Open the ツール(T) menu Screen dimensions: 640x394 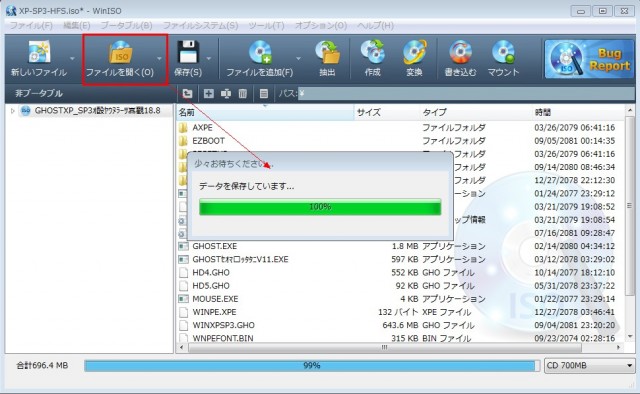point(267,25)
